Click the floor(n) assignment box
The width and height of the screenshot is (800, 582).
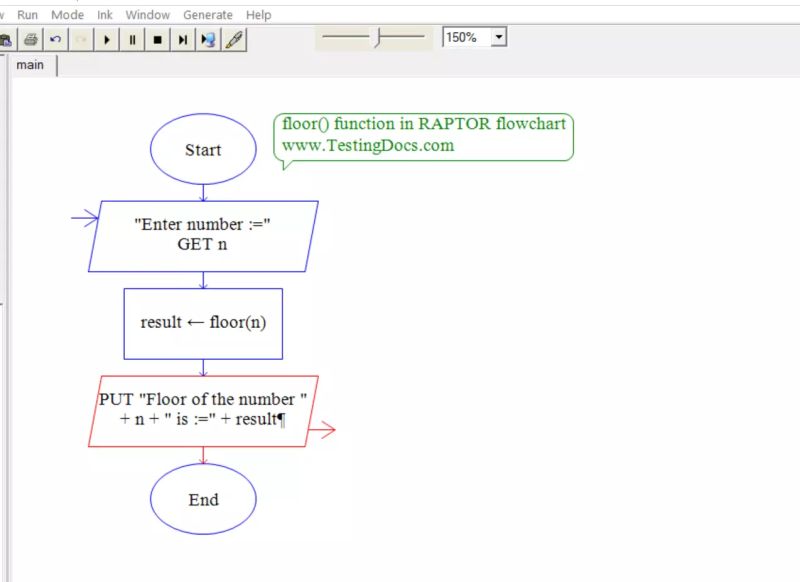pos(203,322)
